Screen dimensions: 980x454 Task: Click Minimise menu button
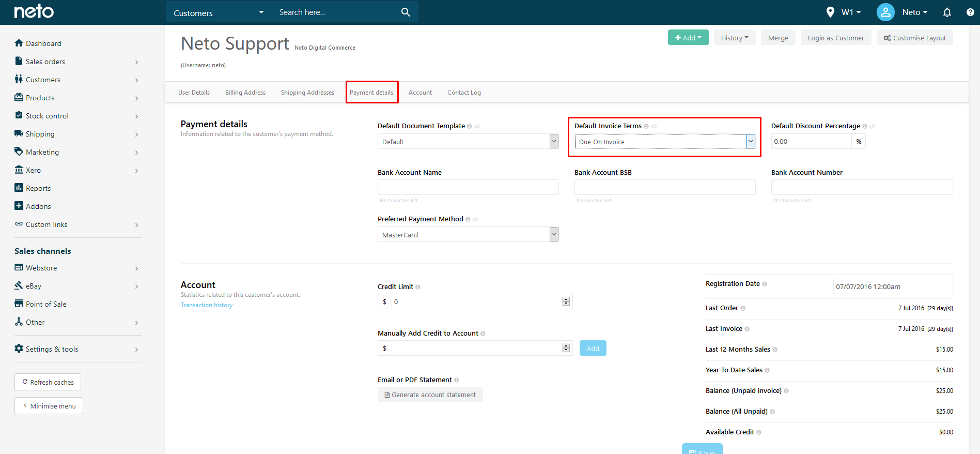click(49, 406)
